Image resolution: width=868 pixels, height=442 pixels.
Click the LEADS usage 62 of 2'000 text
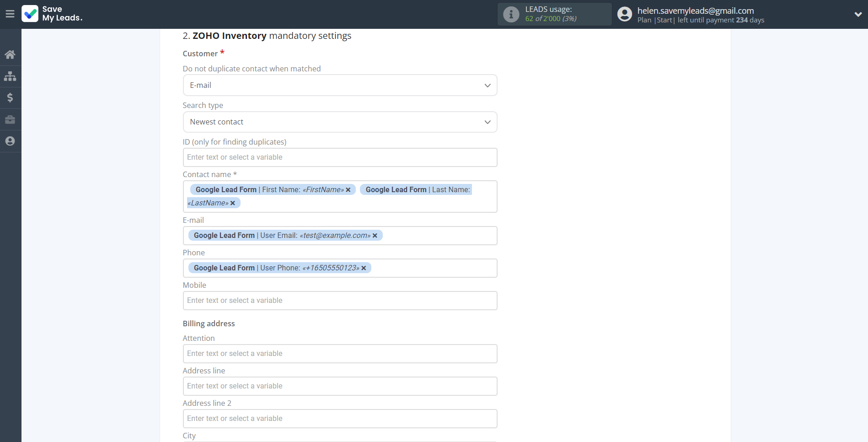click(551, 18)
